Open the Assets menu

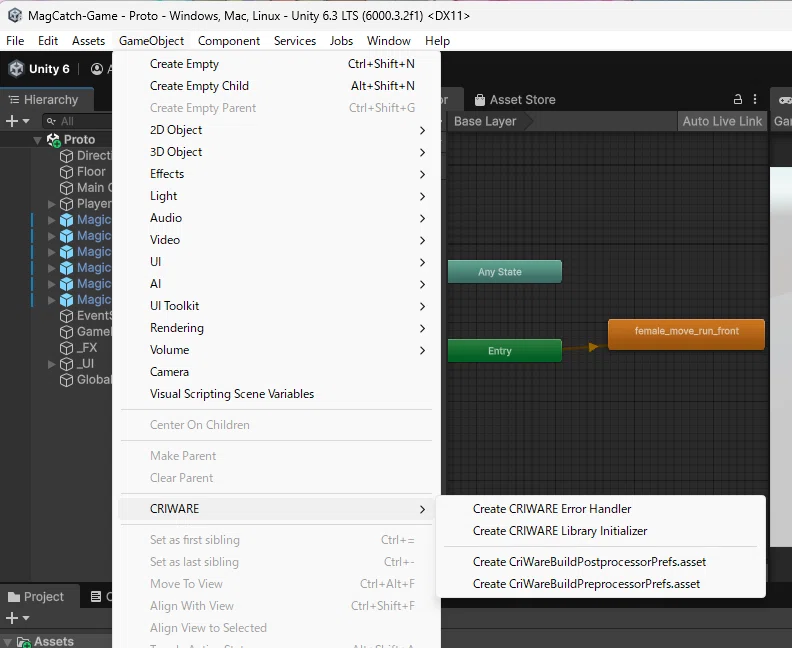point(88,41)
